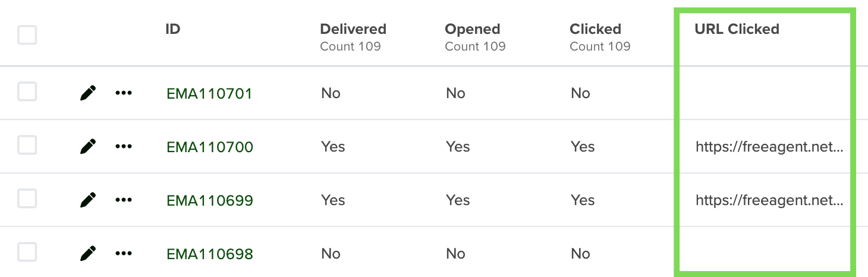This screenshot has height=277, width=868.
Task: Tick the select-all checkbox in header
Action: (x=27, y=34)
